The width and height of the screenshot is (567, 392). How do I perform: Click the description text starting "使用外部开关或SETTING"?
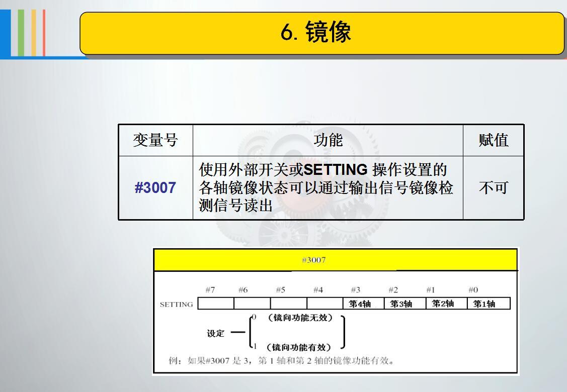326,187
